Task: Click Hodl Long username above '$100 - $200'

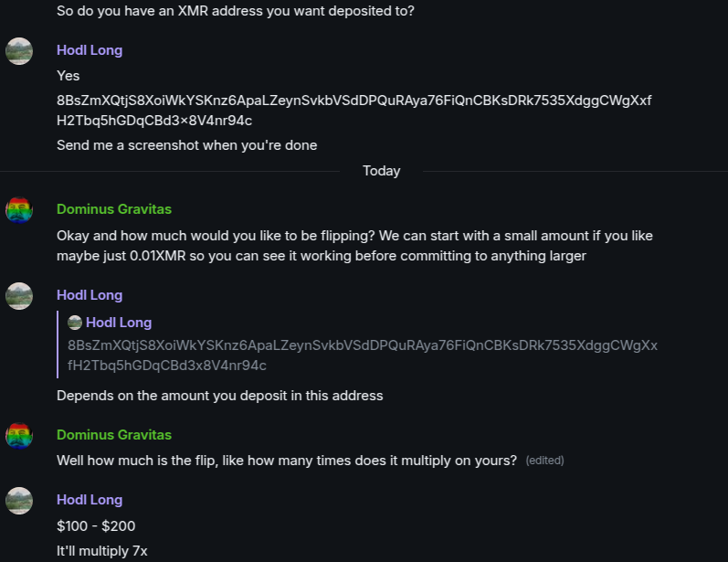Action: click(x=90, y=500)
